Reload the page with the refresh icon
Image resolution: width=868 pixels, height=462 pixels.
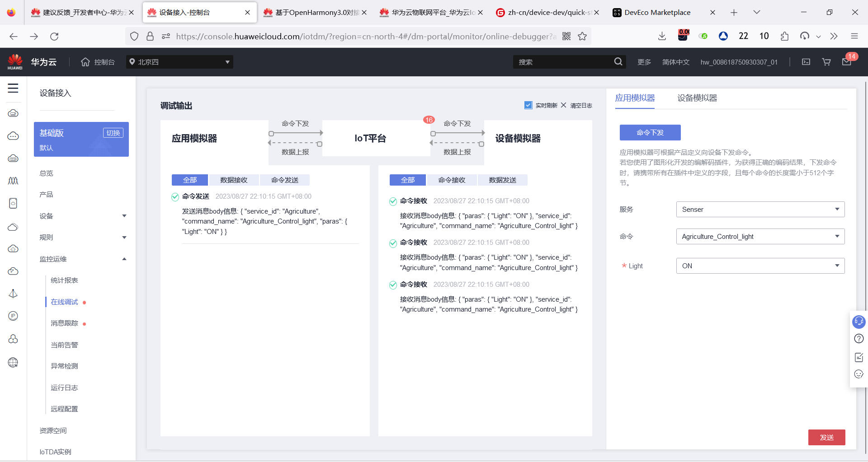(x=54, y=37)
